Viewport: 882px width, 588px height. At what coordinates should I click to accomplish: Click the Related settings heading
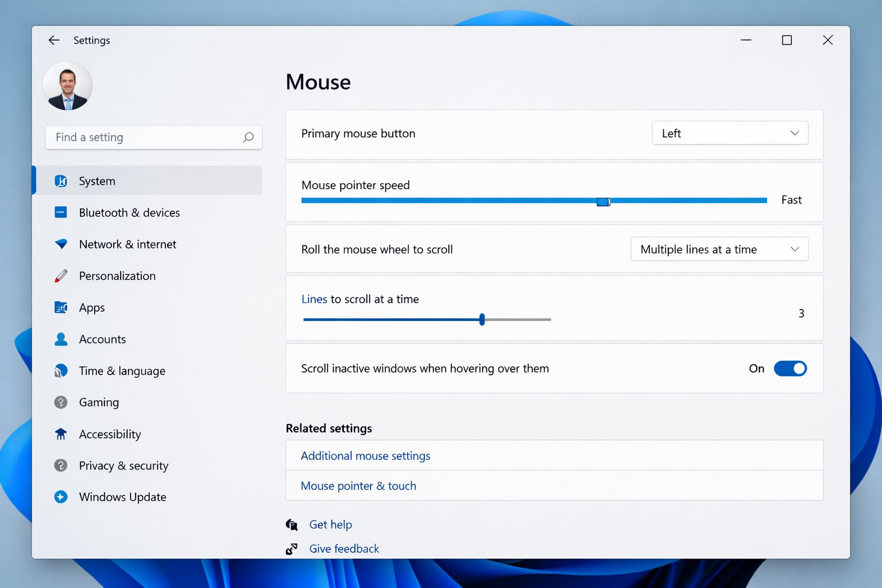pyautogui.click(x=329, y=428)
